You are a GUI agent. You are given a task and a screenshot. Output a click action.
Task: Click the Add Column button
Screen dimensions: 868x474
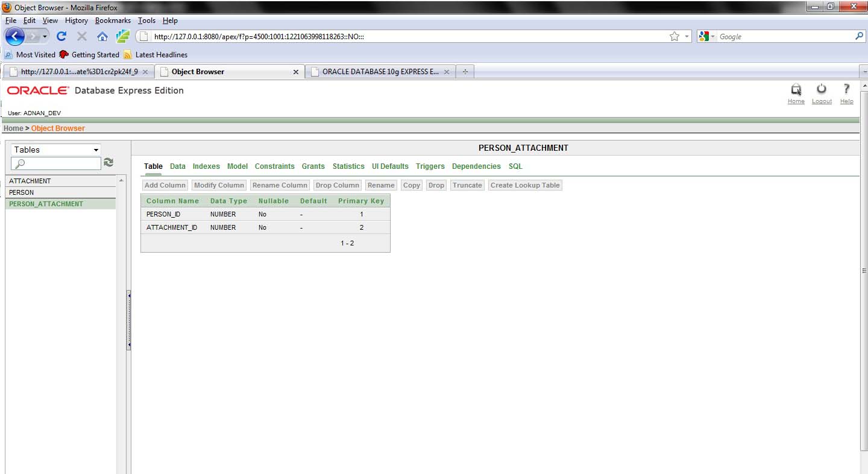pos(165,185)
